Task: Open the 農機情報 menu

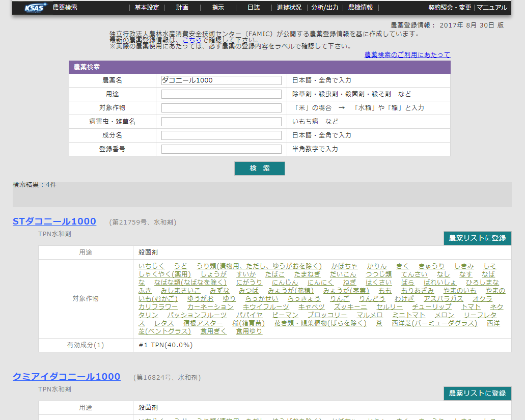Action: click(360, 7)
